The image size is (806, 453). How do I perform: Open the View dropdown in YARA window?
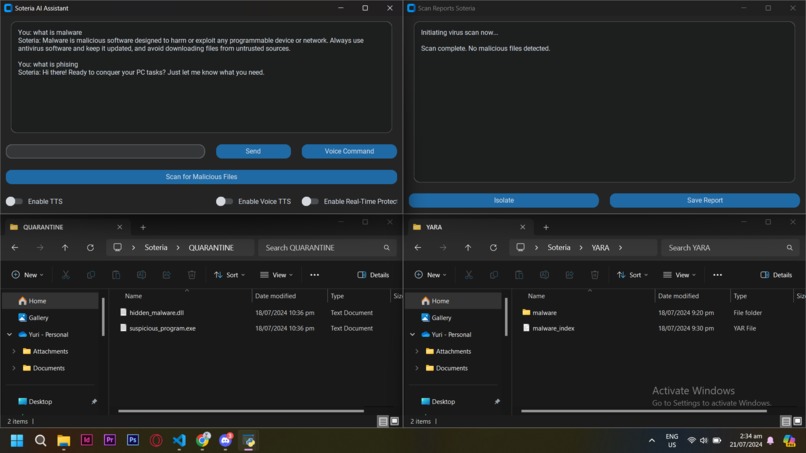[680, 275]
